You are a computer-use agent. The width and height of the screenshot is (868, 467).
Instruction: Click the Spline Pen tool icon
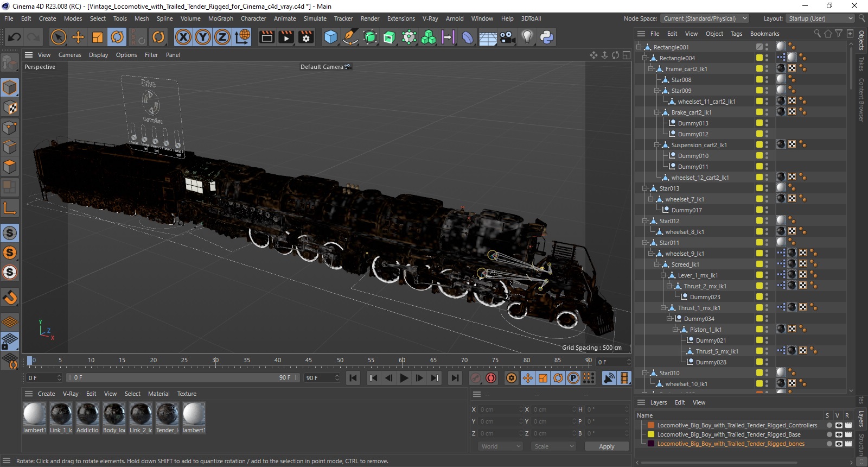[350, 37]
